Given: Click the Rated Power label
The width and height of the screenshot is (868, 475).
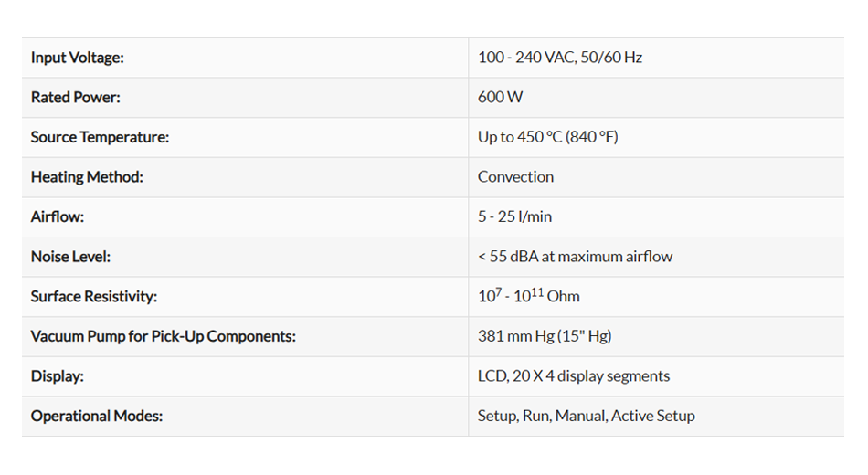Looking at the screenshot, I should [x=75, y=98].
